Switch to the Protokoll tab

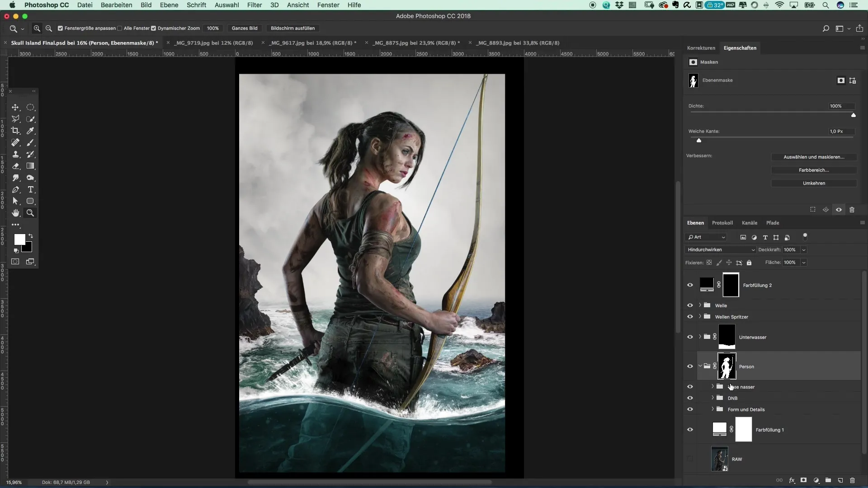(722, 223)
